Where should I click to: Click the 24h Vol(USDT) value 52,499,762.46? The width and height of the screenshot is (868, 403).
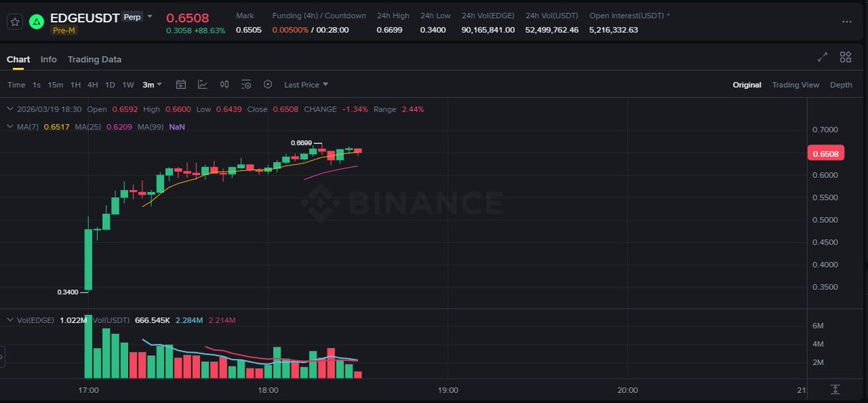tap(552, 30)
